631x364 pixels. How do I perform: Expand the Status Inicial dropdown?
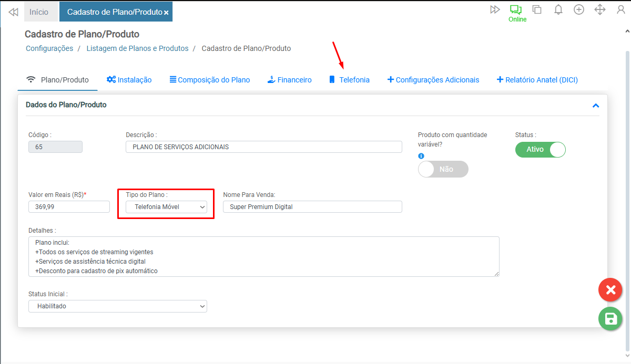[x=117, y=306]
